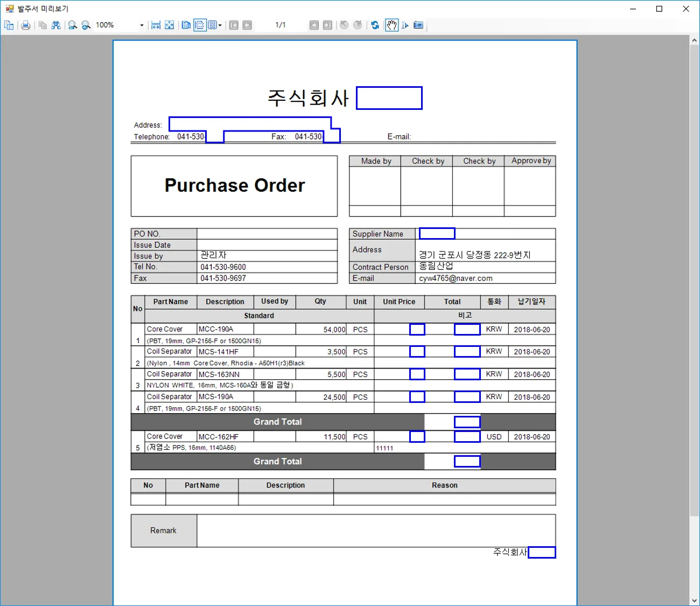Screen dimensions: 700x606
Task: Click the page number 1/1 field
Action: point(281,25)
